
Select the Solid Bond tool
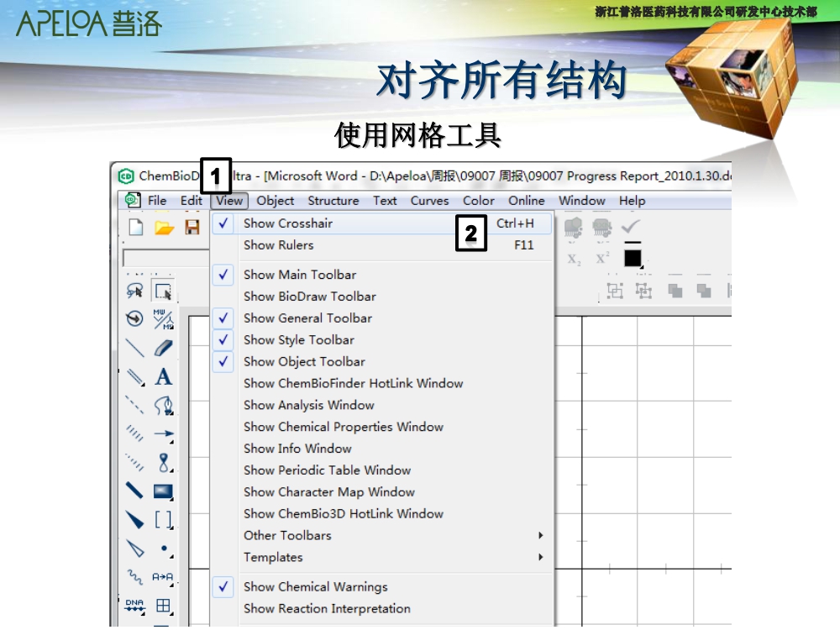pos(134,348)
